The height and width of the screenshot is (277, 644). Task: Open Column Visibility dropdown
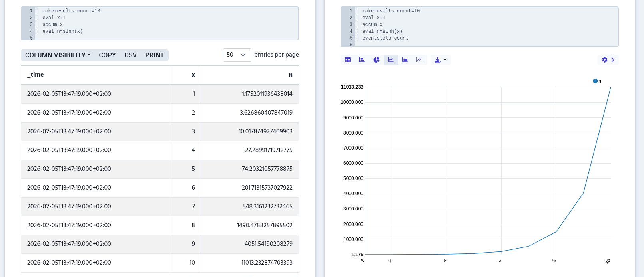click(58, 55)
